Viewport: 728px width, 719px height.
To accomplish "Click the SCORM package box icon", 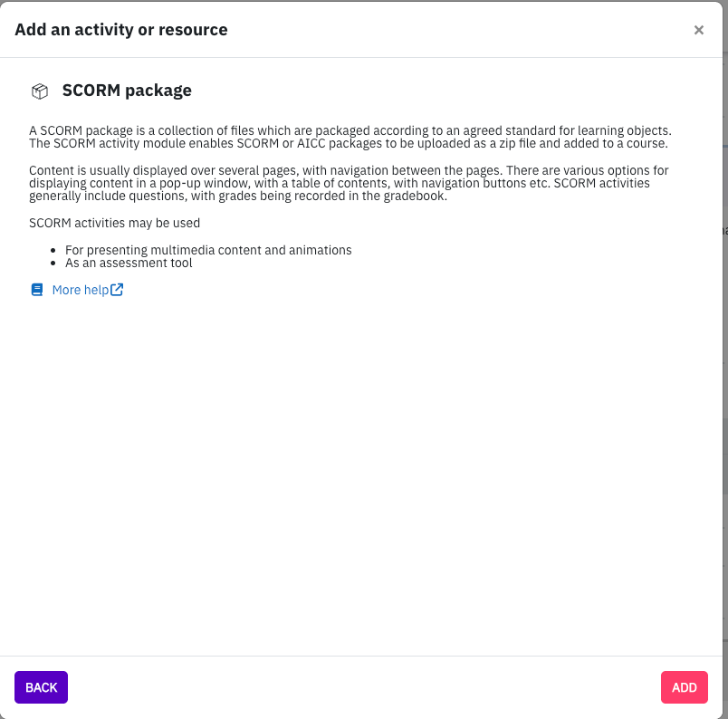I will [x=40, y=91].
